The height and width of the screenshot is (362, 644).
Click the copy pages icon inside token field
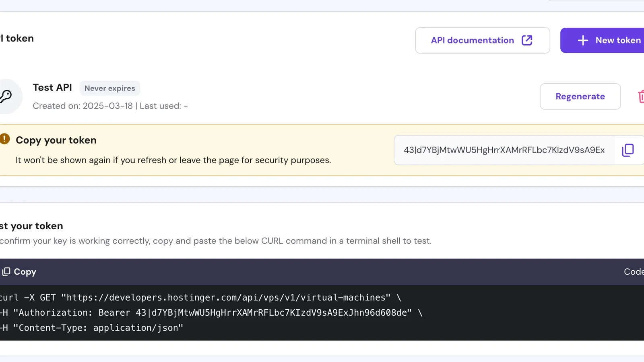[628, 150]
